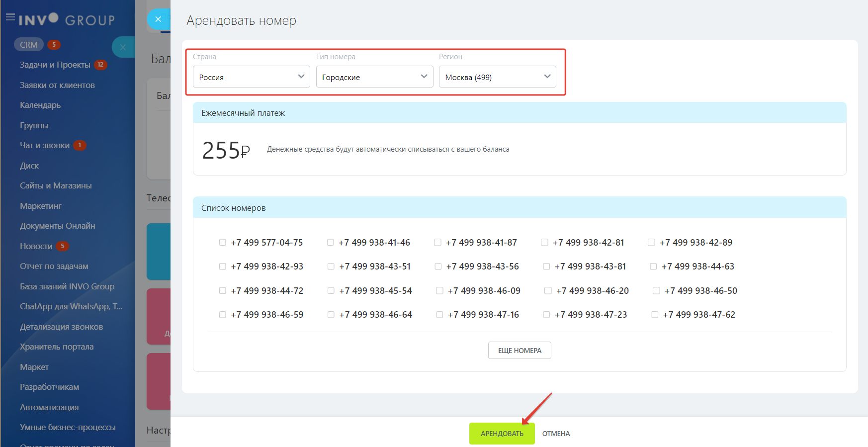The width and height of the screenshot is (868, 447).
Task: Check number +7 499 938-47-23
Action: [546, 315]
